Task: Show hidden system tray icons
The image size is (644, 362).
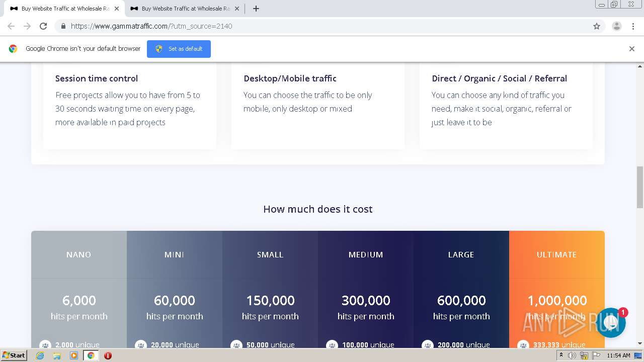Action: pos(561,355)
